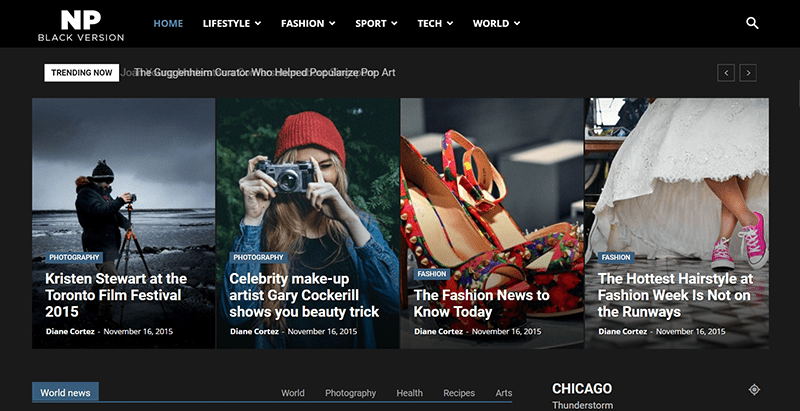Open the Sport menu item
Image resolution: width=800 pixels, height=411 pixels.
point(371,23)
